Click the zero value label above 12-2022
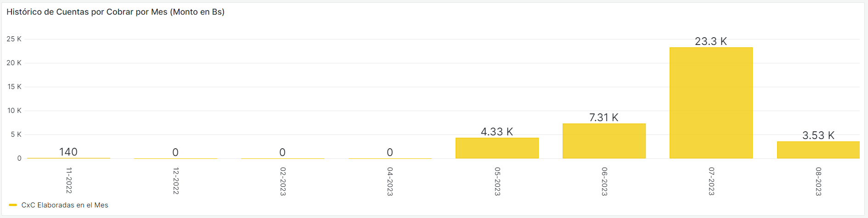The height and width of the screenshot is (218, 868). tap(175, 152)
